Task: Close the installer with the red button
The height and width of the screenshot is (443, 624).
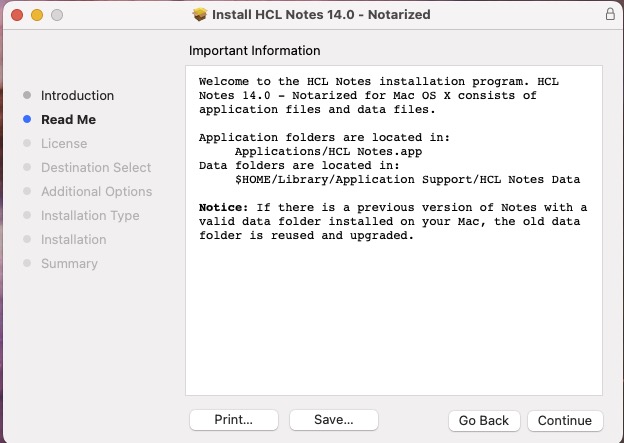Action: pos(17,16)
